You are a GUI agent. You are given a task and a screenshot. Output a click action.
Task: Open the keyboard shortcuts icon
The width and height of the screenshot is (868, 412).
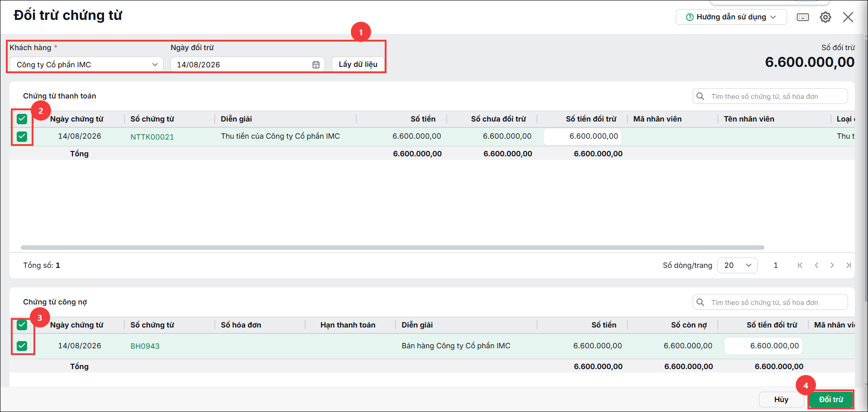click(803, 17)
